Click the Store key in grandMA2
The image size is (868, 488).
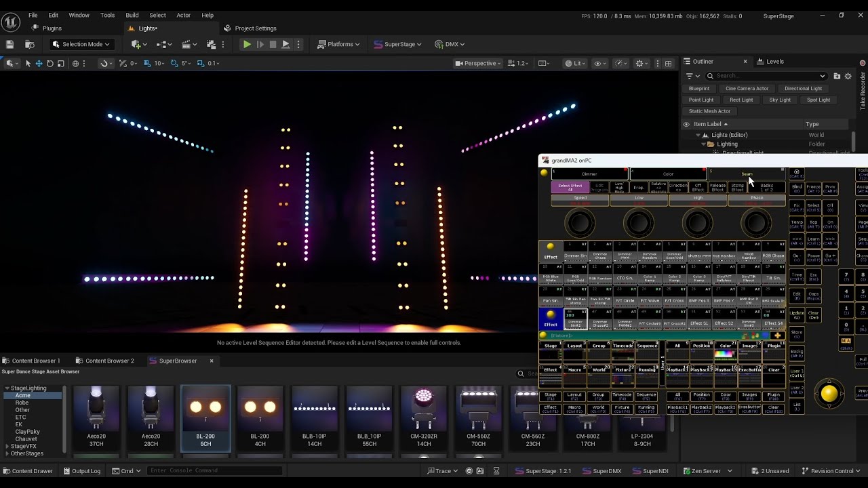(x=797, y=333)
